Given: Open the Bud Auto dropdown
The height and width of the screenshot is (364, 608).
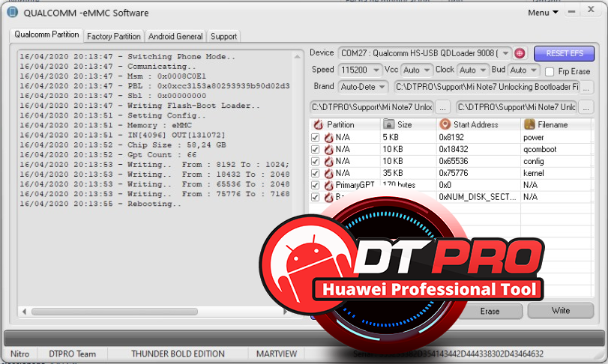Looking at the screenshot, I should pyautogui.click(x=534, y=70).
